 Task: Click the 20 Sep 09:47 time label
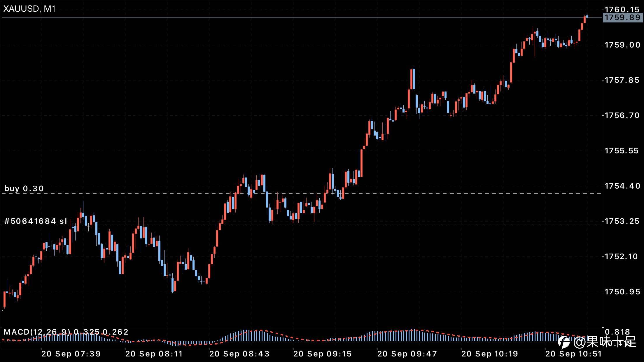(x=407, y=354)
